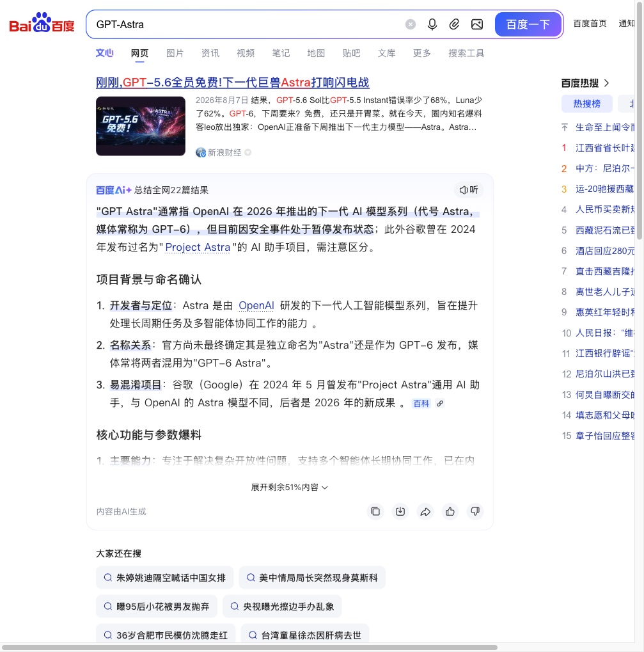Click the citation link icon beside 百科
Screen dimensions: 644x652
coord(440,403)
